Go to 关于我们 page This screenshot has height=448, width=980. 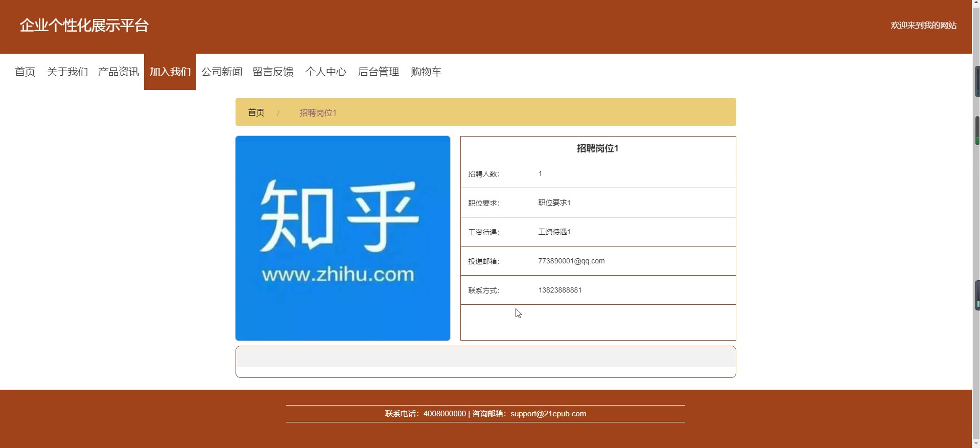coord(67,72)
